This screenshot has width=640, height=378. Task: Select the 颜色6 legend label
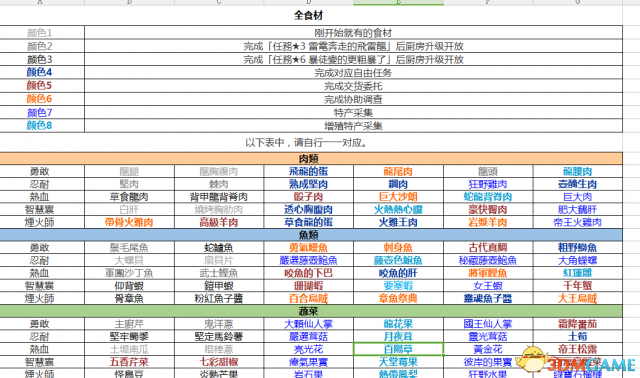pyautogui.click(x=40, y=99)
